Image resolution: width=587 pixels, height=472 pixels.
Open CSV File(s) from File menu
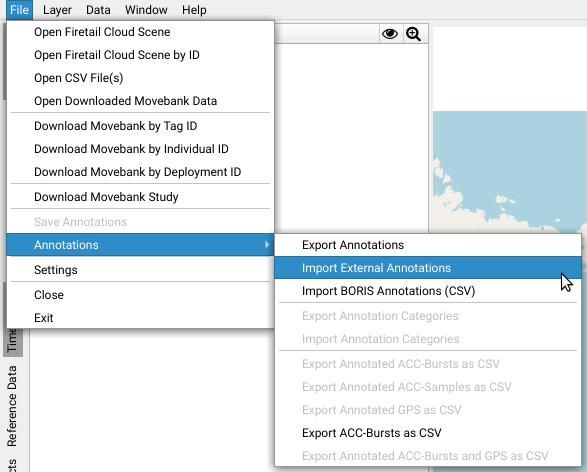pyautogui.click(x=140, y=78)
